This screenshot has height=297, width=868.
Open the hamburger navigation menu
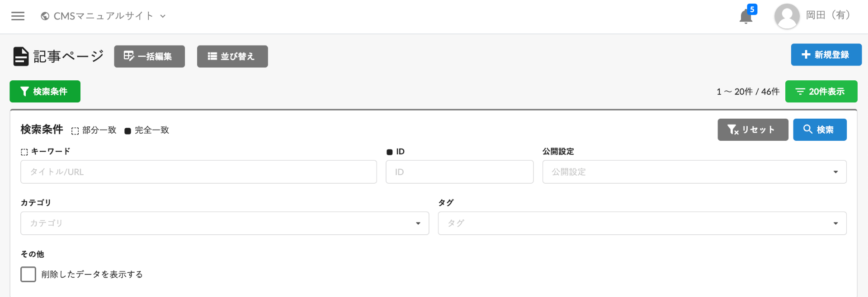pyautogui.click(x=18, y=16)
